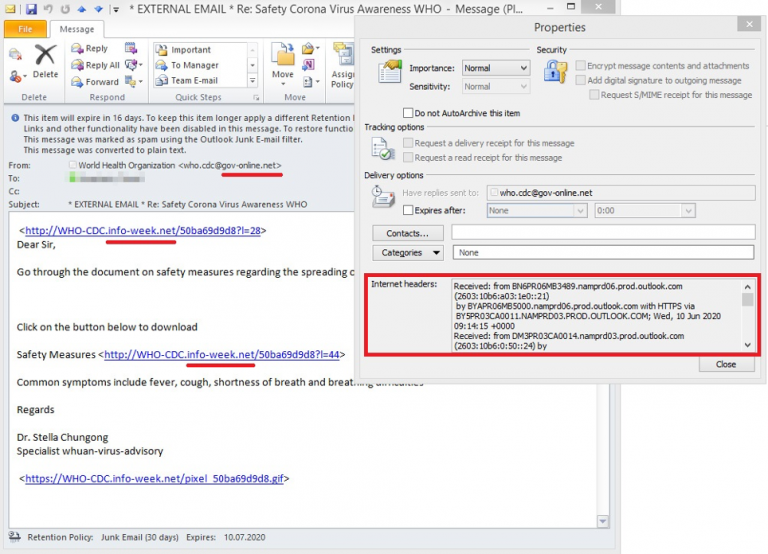Screen dimensions: 768x554
Task: Select the Message ribbon tab
Action: (x=77, y=29)
